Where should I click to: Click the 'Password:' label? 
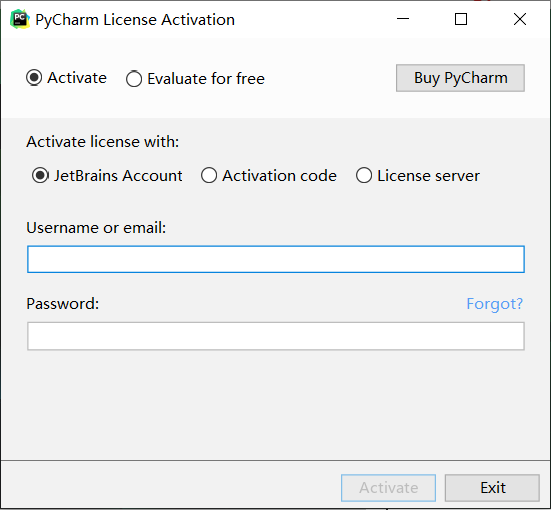[x=63, y=304]
